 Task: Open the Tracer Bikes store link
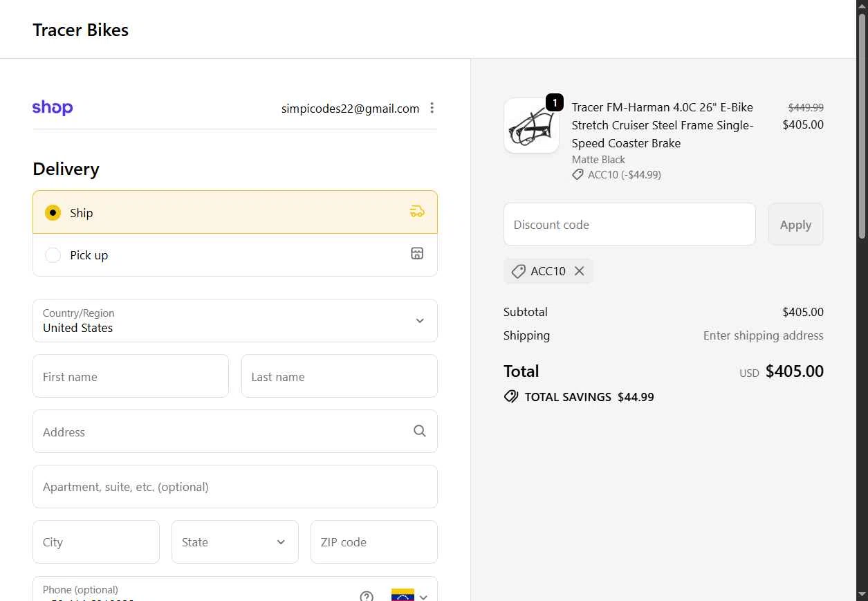[81, 30]
